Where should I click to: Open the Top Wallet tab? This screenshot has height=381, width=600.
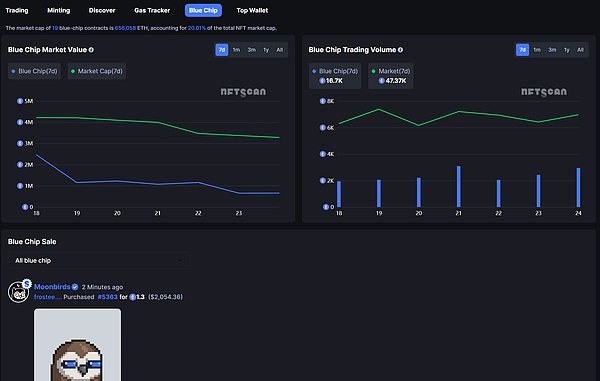coord(252,10)
